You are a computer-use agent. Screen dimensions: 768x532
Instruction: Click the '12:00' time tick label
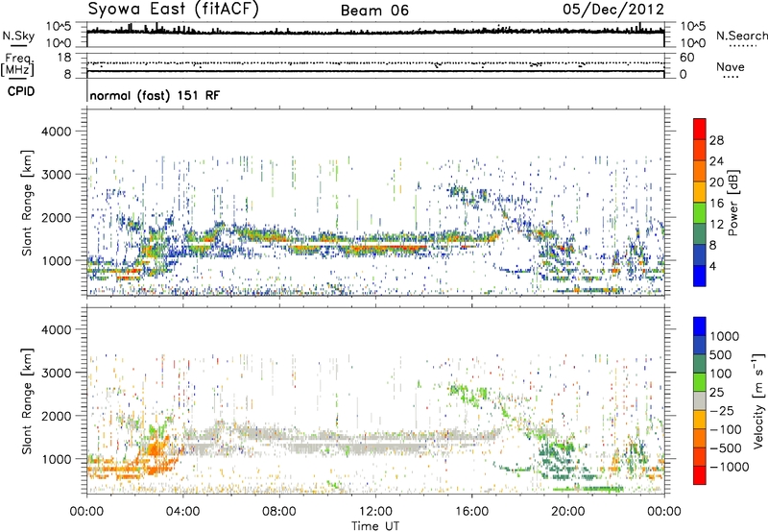coord(375,512)
